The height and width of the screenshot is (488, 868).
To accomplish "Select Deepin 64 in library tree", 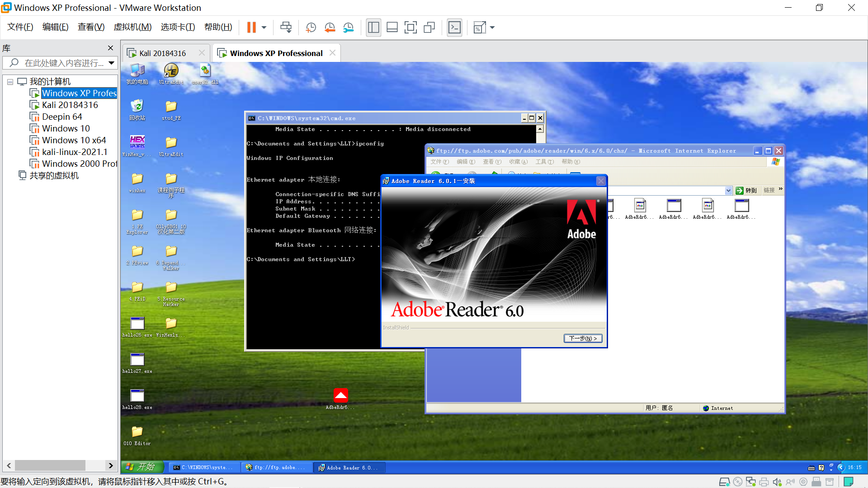I will (62, 117).
